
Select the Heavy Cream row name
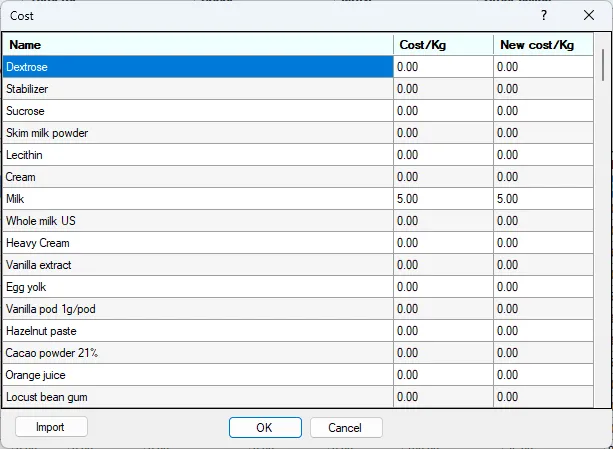coord(198,243)
